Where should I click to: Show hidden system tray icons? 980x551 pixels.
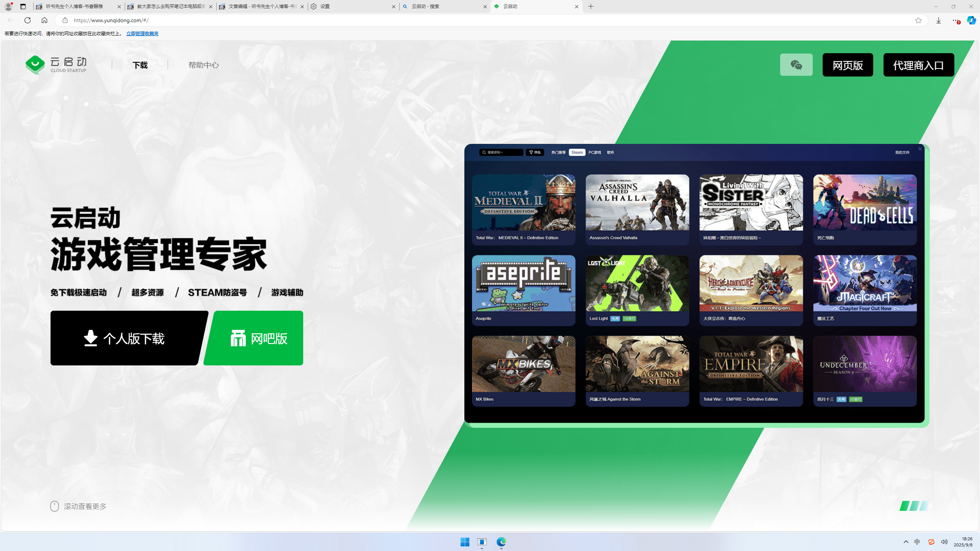[906, 542]
